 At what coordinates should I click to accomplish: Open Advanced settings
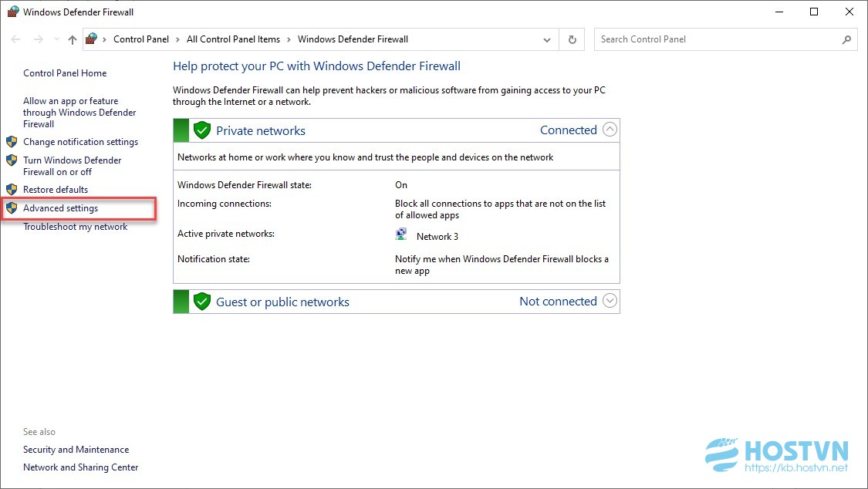pyautogui.click(x=60, y=208)
